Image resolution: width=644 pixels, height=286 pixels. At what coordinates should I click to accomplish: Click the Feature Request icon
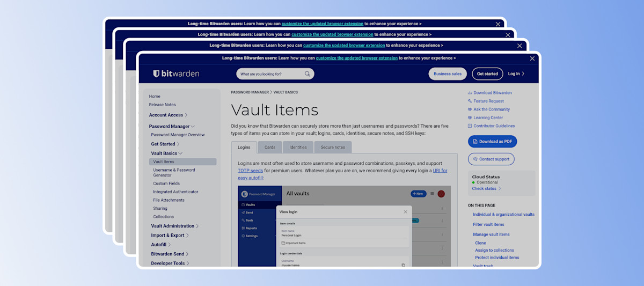pyautogui.click(x=470, y=101)
